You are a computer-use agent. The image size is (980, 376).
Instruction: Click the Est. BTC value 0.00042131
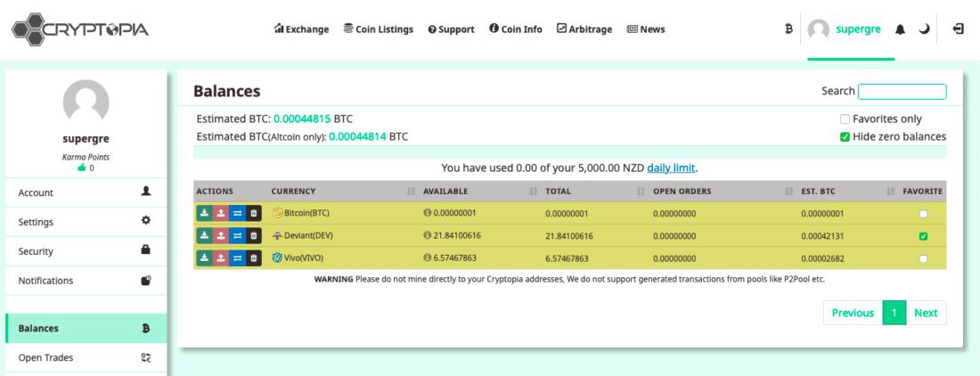(x=822, y=236)
